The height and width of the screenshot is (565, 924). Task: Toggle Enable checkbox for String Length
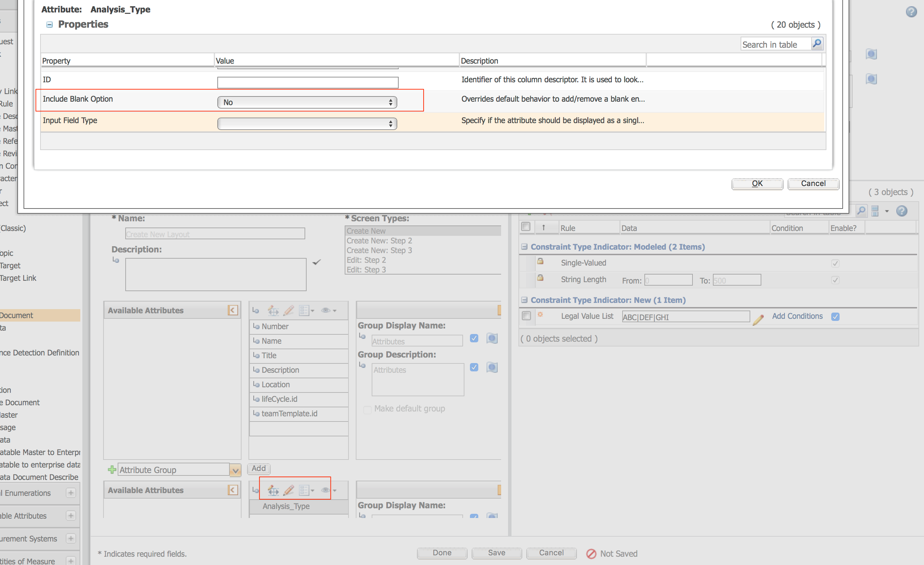click(835, 280)
